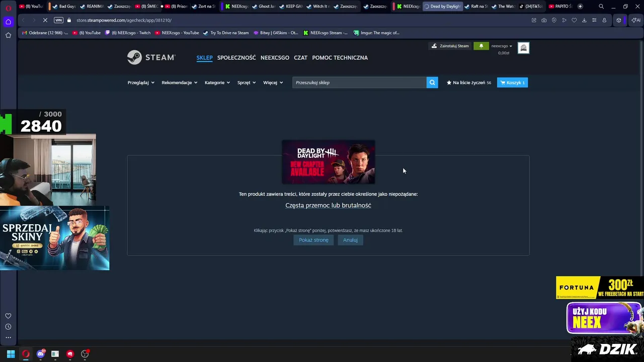Click the Opera logo menu icon
This screenshot has height=362, width=644.
pos(8,8)
